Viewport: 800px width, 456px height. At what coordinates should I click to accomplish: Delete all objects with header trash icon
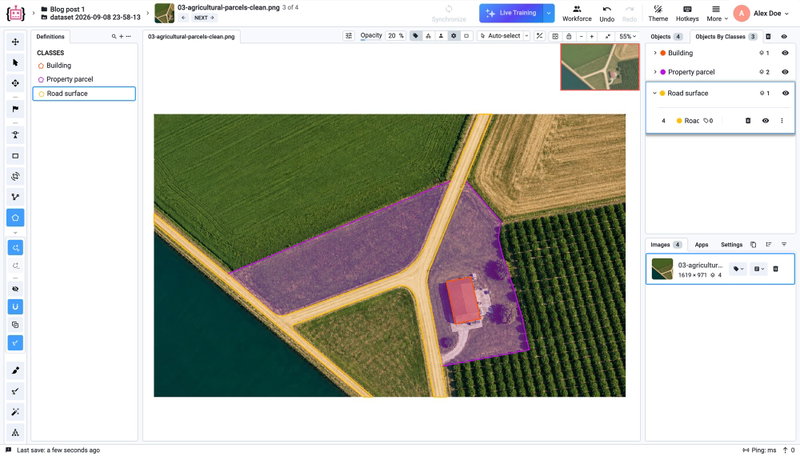click(768, 37)
